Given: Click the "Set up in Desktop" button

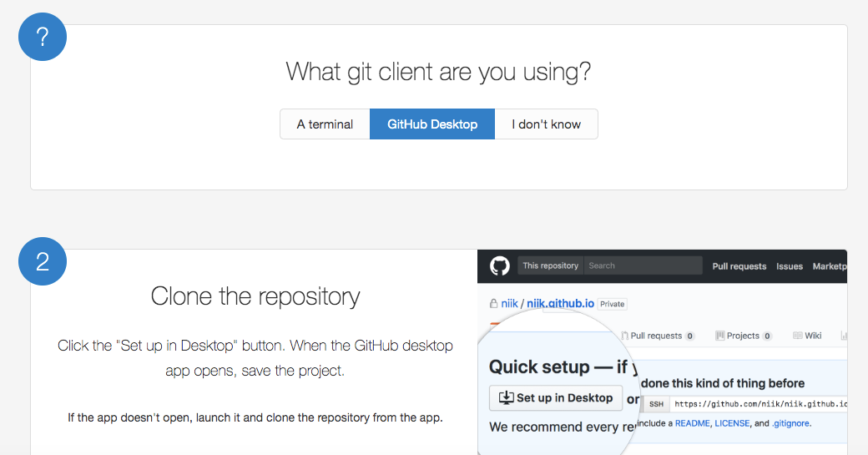Looking at the screenshot, I should [x=556, y=398].
